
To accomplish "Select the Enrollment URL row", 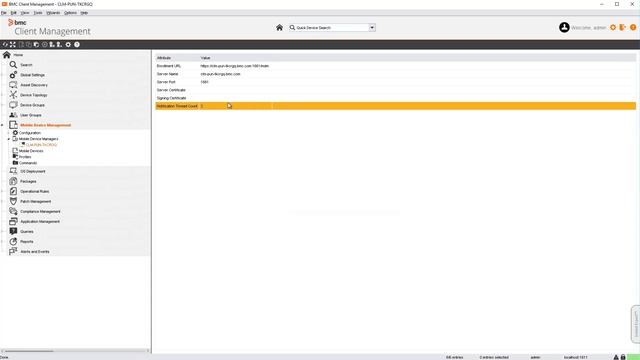I will pos(396,66).
